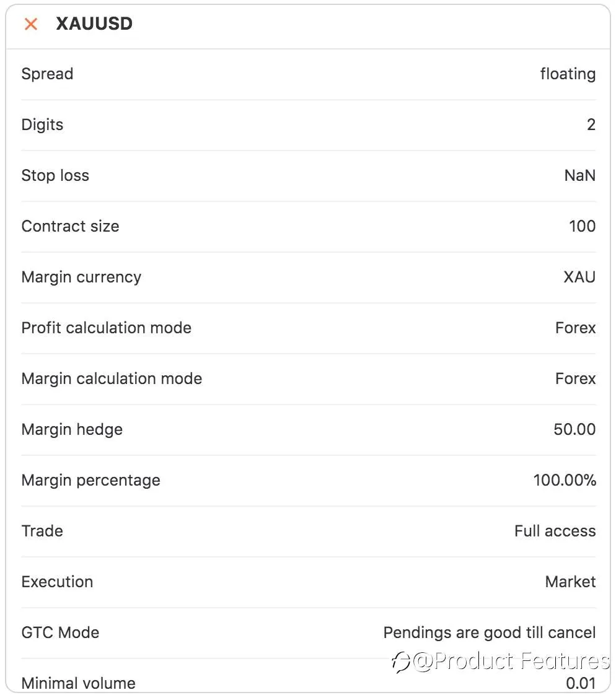Select the contract size value 100
This screenshot has height=695, width=616.
[583, 226]
